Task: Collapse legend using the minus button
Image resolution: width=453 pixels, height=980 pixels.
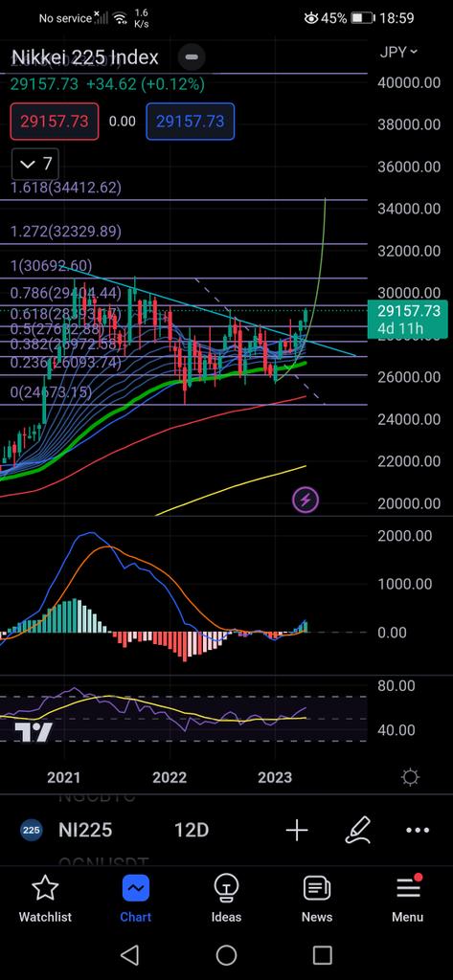Action: 192,56
